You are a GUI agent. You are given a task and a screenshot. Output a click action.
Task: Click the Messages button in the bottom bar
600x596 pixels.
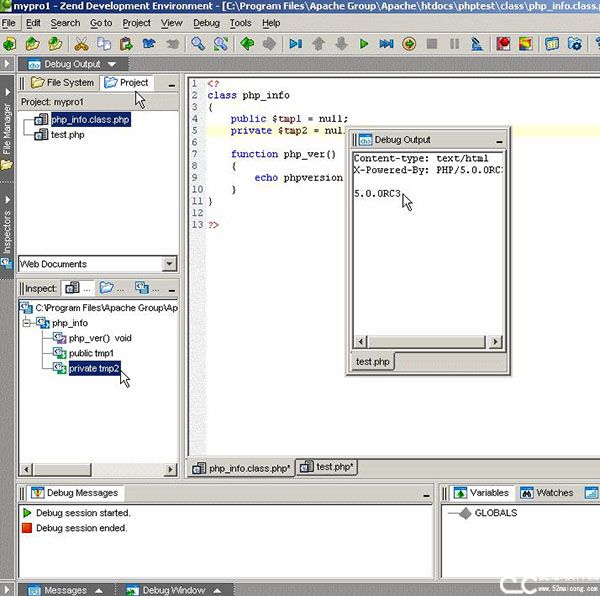coord(65,590)
